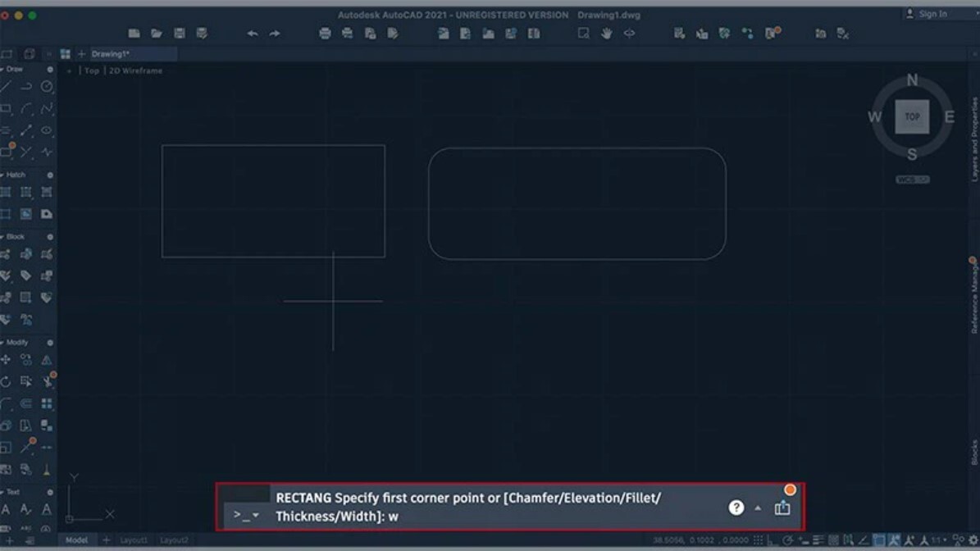
Task: Switch to the Layout1 tab
Action: tap(134, 540)
